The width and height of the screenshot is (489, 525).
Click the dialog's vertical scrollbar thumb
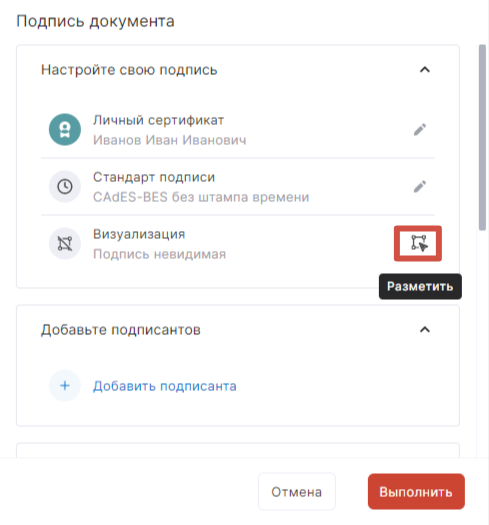(482, 137)
